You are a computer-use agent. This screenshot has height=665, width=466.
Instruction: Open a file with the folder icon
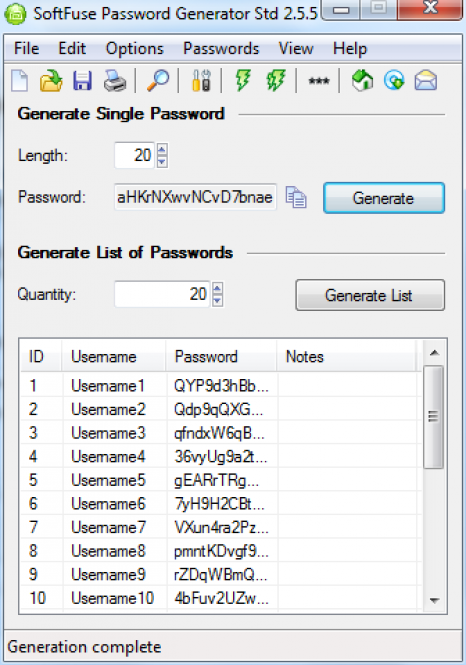point(51,81)
